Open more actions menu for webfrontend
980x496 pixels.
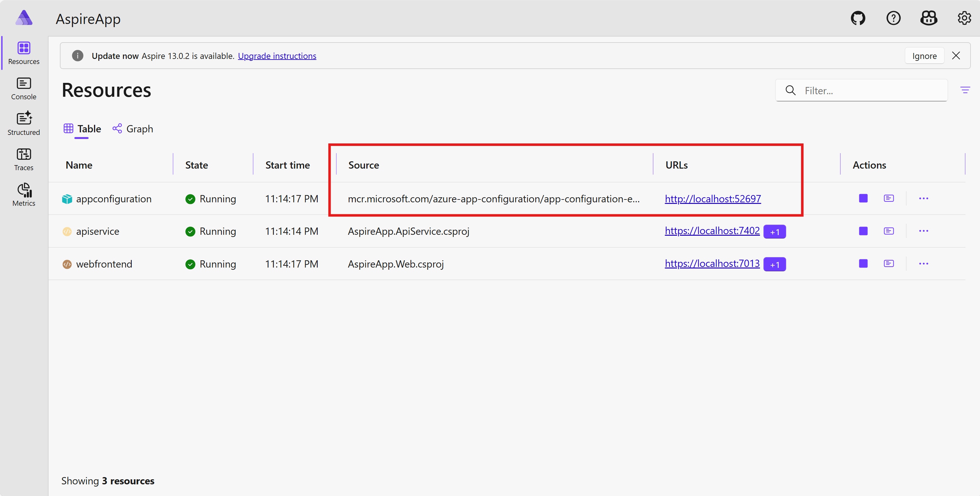pos(923,263)
